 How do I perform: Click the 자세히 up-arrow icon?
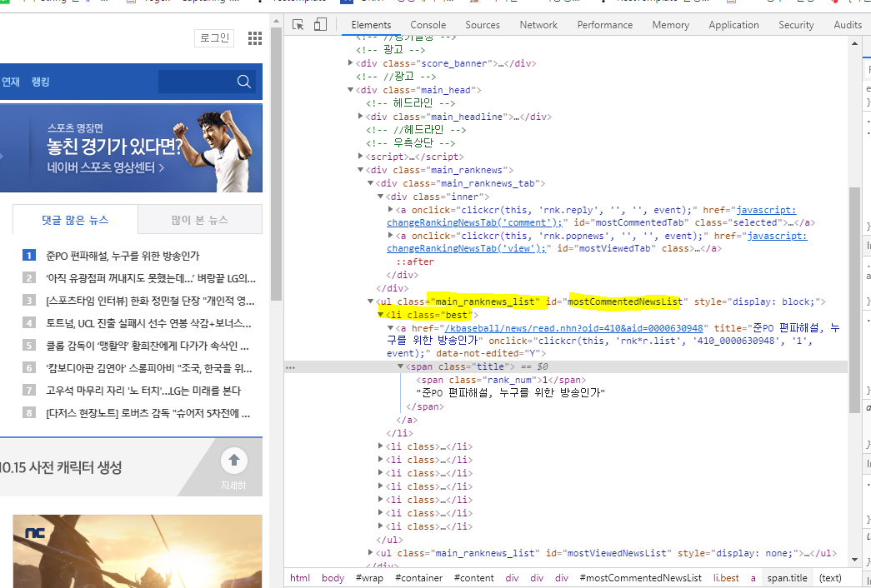[x=234, y=461]
